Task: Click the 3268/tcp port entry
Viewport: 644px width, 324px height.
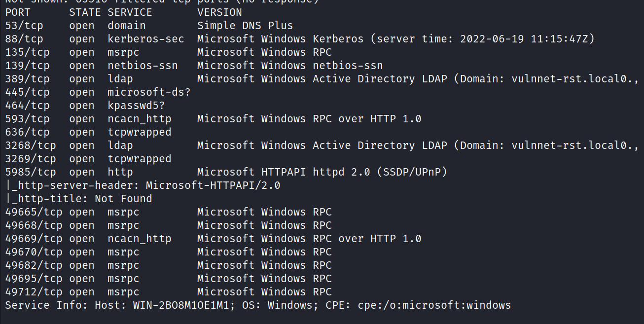Action: (x=31, y=145)
